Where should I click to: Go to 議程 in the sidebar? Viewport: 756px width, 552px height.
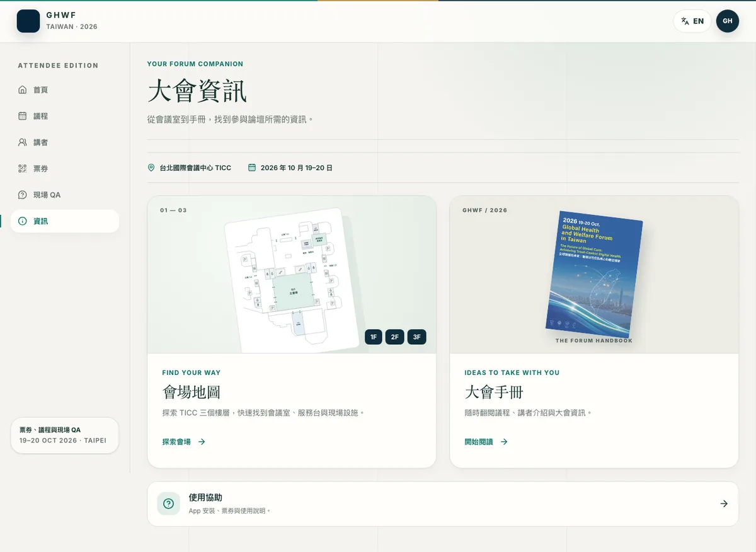[x=65, y=116]
